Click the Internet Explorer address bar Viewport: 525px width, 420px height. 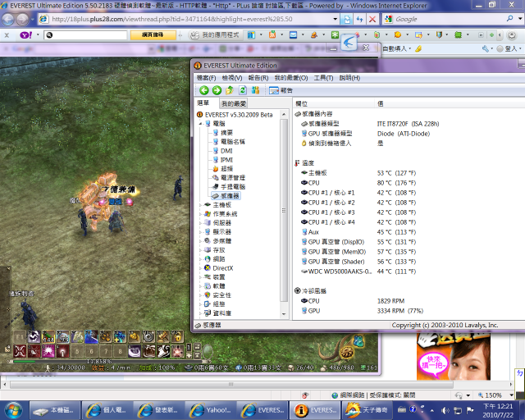[x=188, y=19]
